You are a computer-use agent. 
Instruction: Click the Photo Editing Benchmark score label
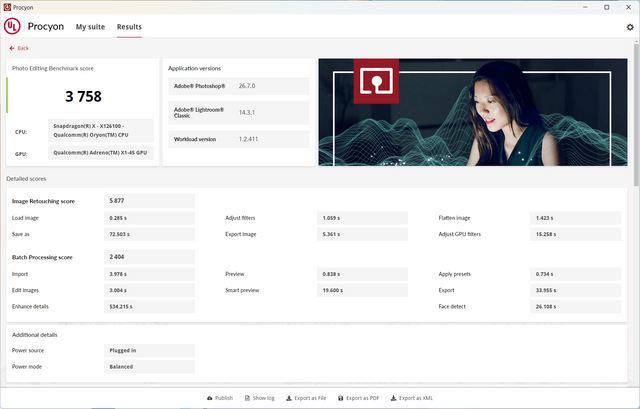(53, 68)
